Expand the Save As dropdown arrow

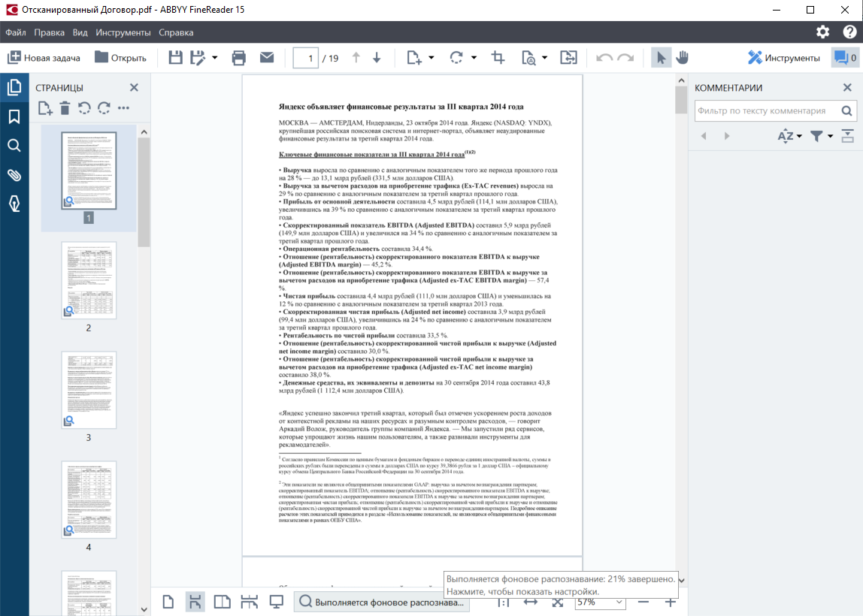(x=215, y=57)
